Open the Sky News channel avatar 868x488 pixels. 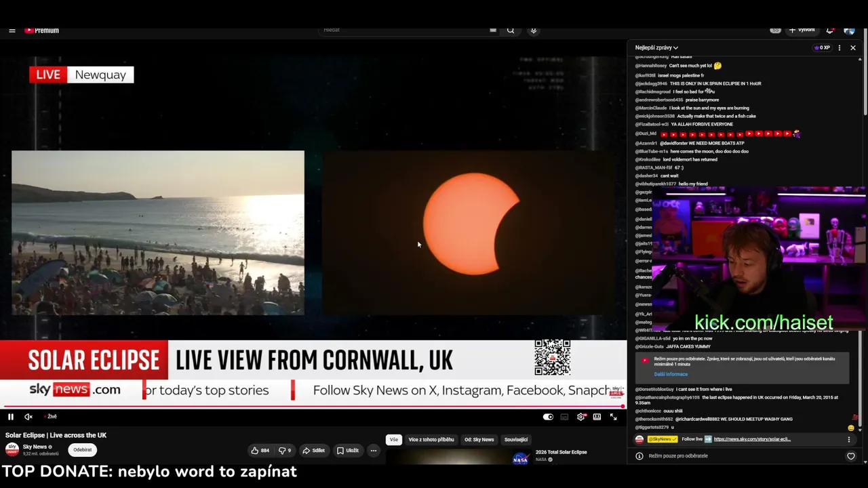12,449
